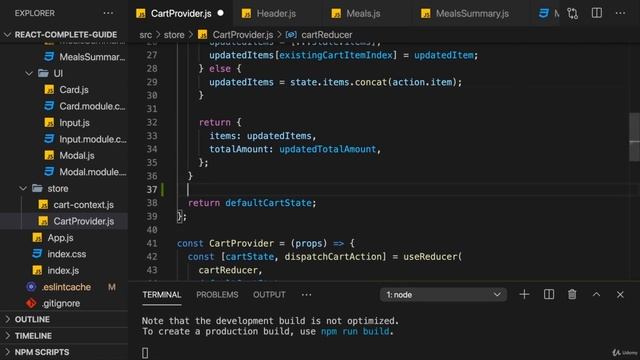Click the cartReducer breadcrumb symbol
This screenshot has height=360, width=640.
click(327, 35)
